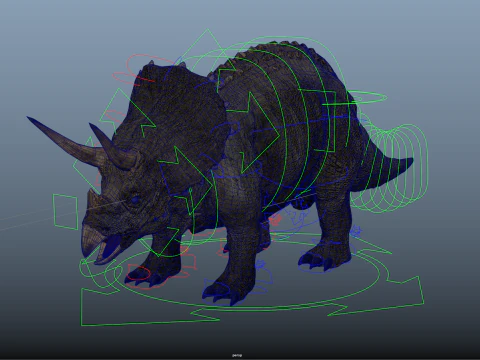Image resolution: width=480 pixels, height=360 pixels.
Task: Select the red circle control on front foot
Action: [x=138, y=272]
